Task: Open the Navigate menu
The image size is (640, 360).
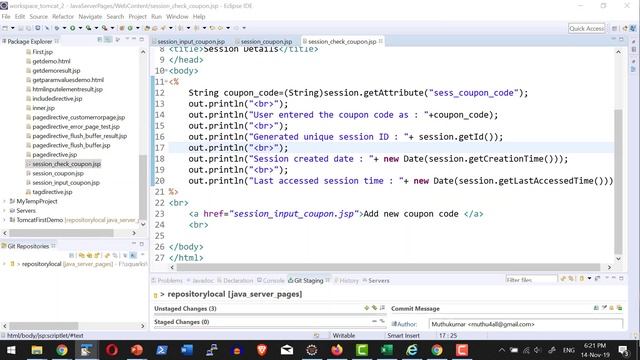Action: (90, 17)
